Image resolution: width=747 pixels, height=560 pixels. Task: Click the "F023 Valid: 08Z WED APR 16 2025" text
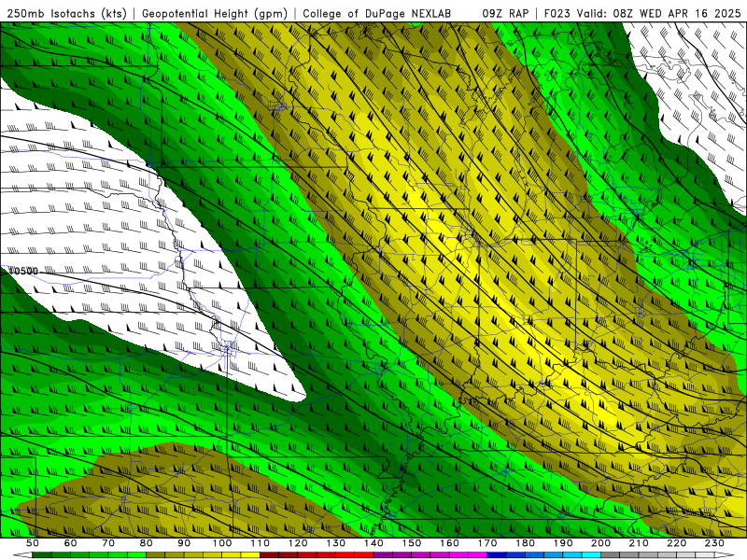[x=642, y=14]
